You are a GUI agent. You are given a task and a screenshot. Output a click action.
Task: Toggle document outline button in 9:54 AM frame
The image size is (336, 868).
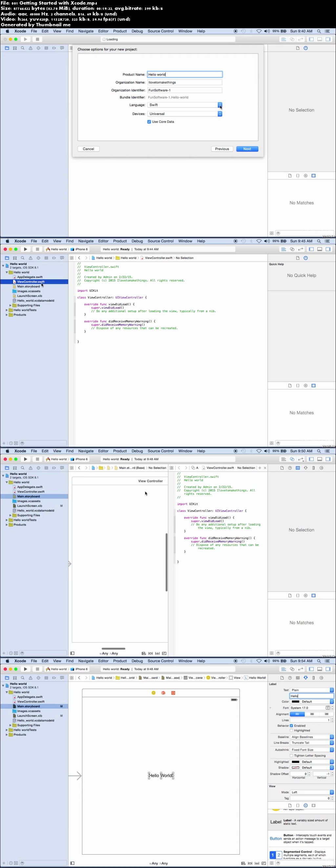73,863
